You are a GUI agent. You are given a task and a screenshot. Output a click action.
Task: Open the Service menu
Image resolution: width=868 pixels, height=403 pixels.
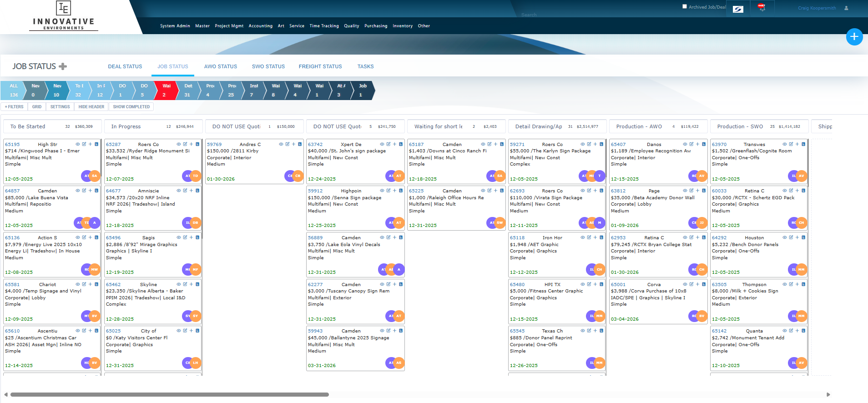coord(297,26)
